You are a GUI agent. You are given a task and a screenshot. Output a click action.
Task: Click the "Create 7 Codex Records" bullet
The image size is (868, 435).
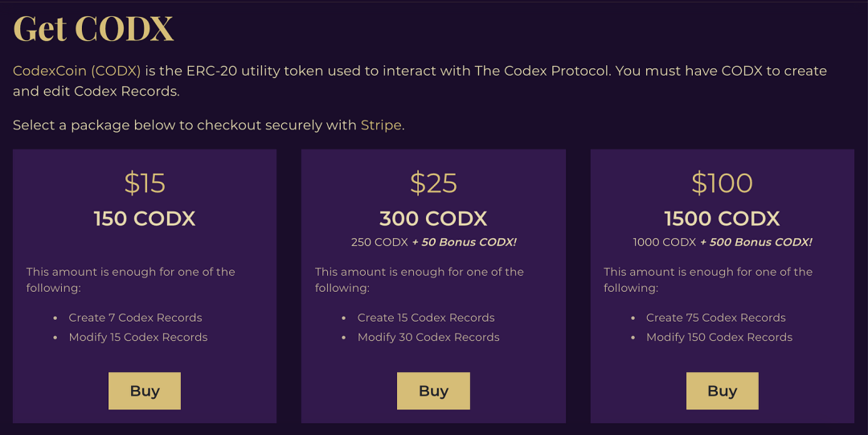coord(135,318)
